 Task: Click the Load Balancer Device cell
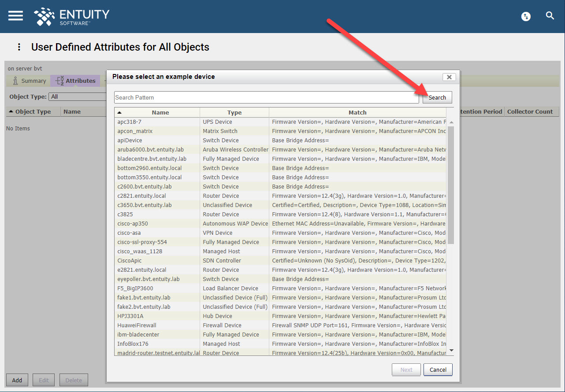234,288
